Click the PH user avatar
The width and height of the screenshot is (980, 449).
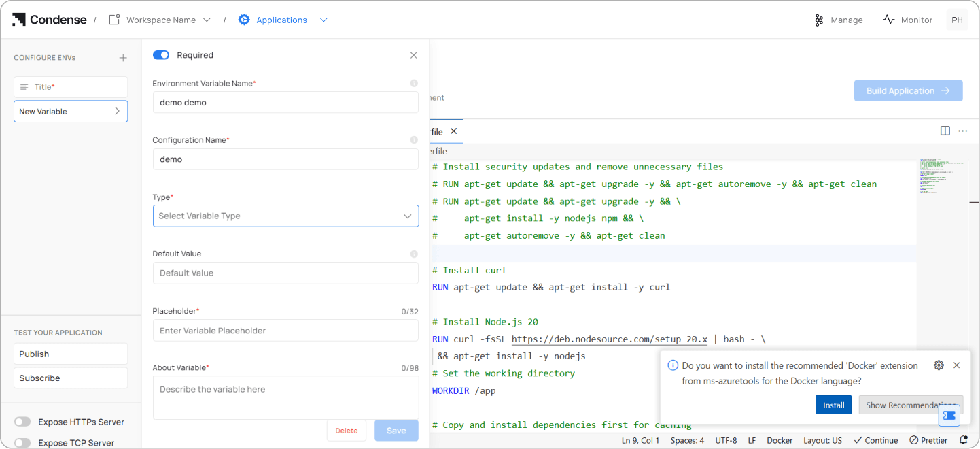click(x=957, y=20)
